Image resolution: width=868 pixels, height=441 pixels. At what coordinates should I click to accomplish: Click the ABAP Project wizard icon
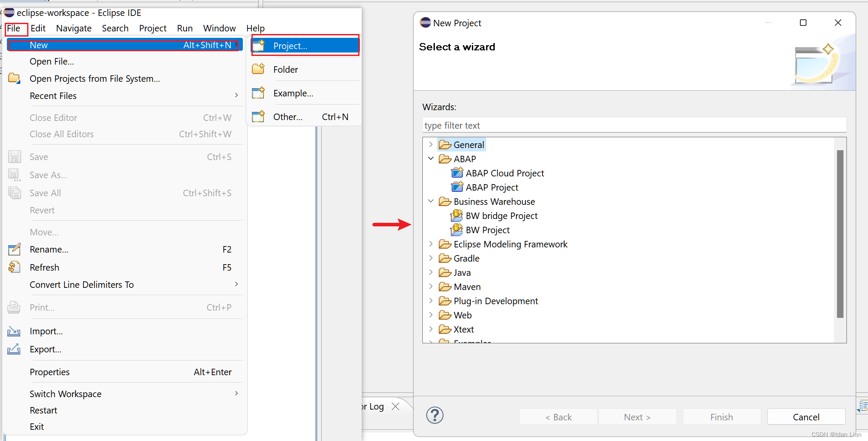pyautogui.click(x=457, y=187)
